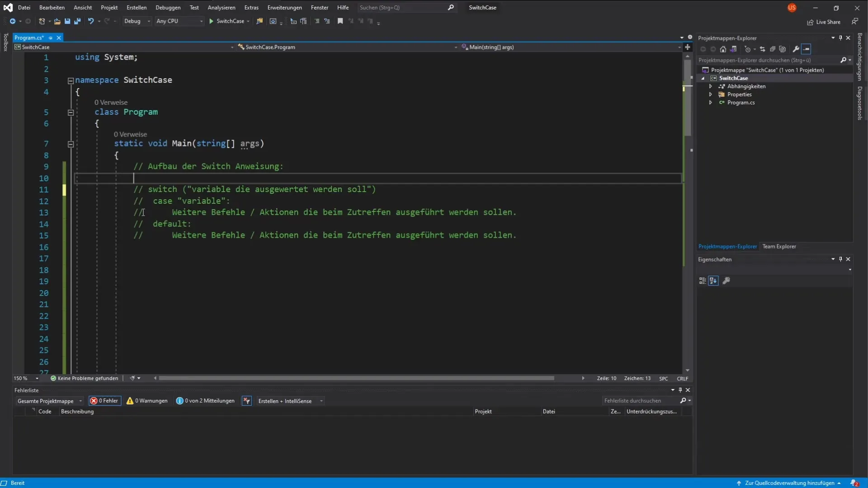Toggle the preview selected items button

coord(806,49)
